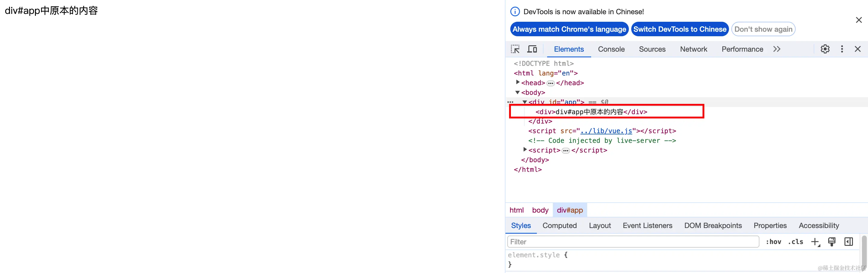Select the closing </body> tag row

(535, 160)
